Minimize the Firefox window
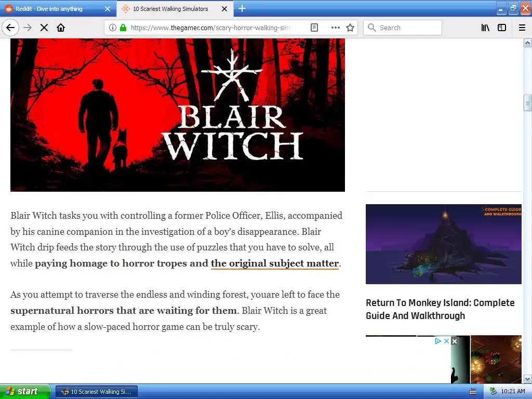Screen dimensions: 532x399 tap(501, 9)
